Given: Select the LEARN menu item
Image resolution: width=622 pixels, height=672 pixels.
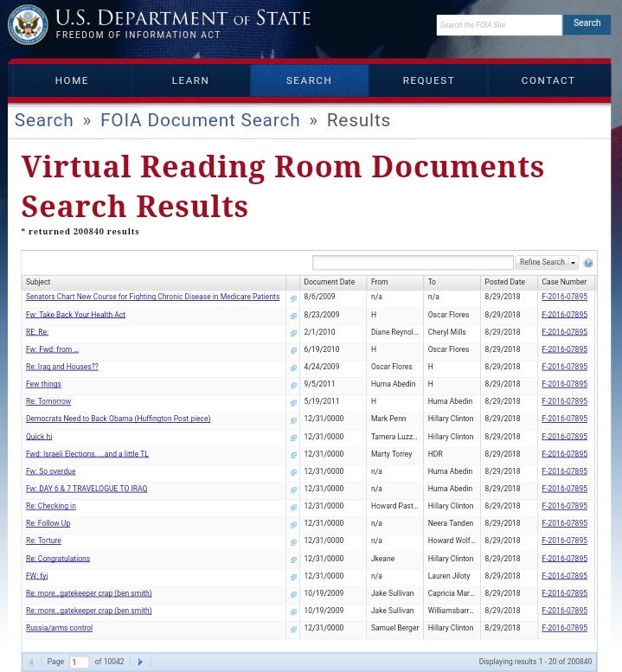Looking at the screenshot, I should (190, 80).
